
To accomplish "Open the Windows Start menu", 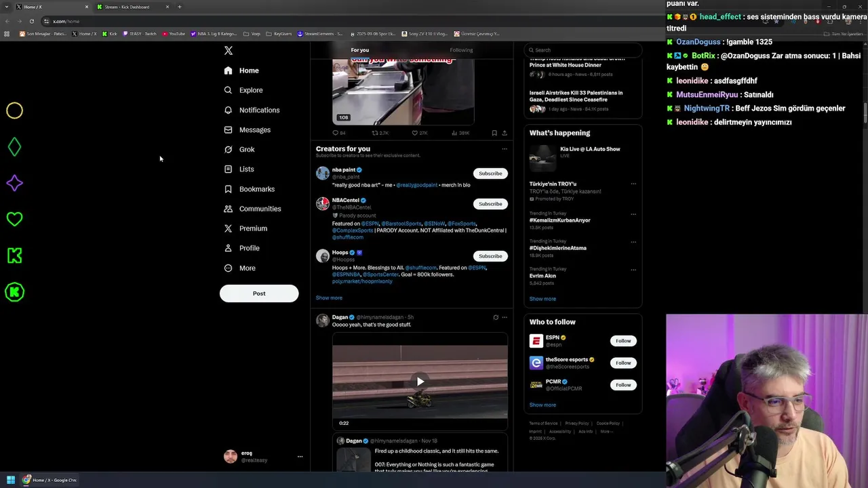I will tap(11, 480).
